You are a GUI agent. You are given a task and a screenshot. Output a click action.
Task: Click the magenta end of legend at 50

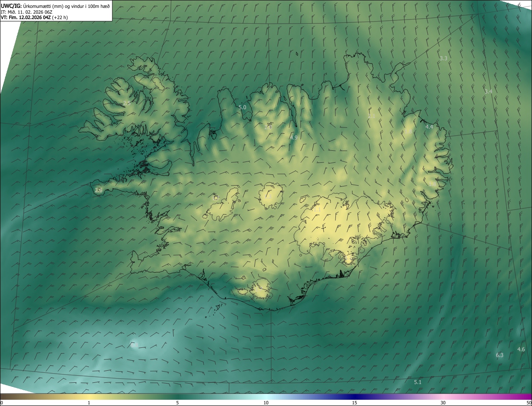529,396
